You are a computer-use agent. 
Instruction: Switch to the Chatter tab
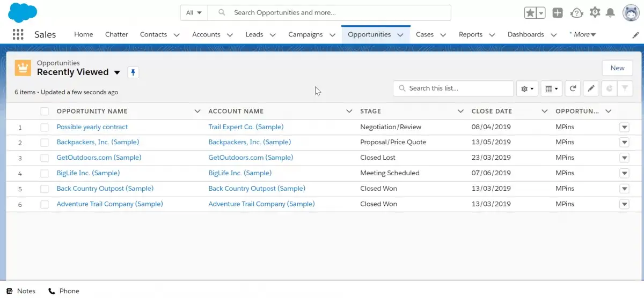tap(116, 34)
